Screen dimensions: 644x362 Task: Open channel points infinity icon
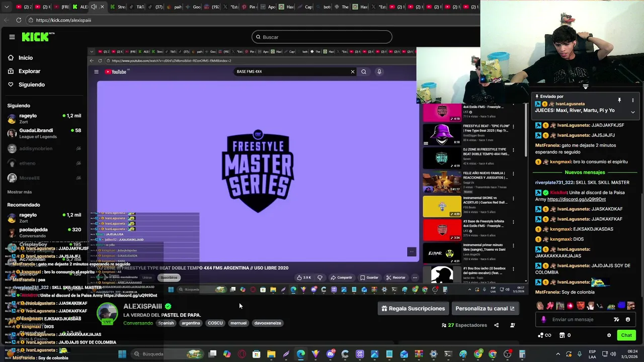544,335
